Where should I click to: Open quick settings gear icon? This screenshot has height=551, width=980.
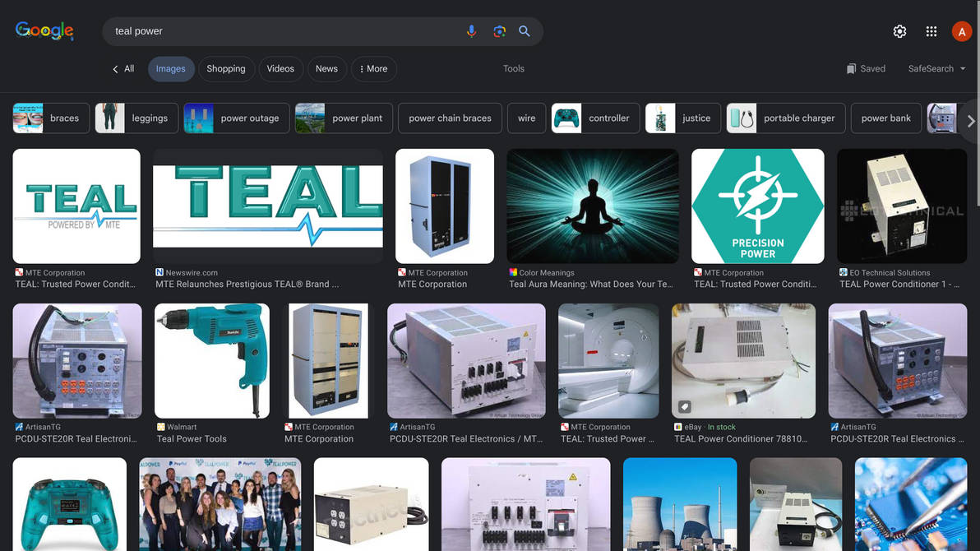click(899, 31)
